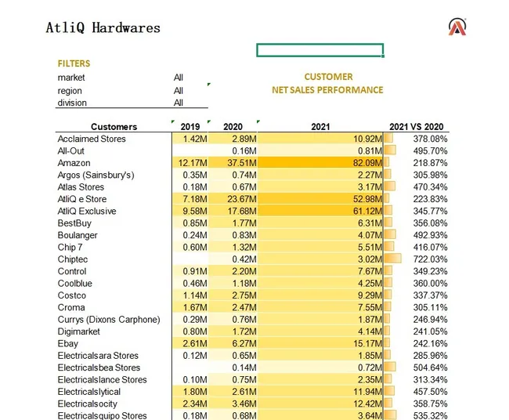The width and height of the screenshot is (509, 420).
Task: Click Acclaimed Stores growth 378.08%
Action: click(430, 139)
